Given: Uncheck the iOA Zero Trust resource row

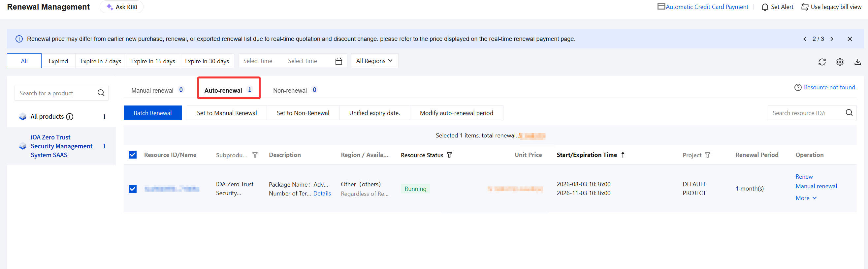Looking at the screenshot, I should click(133, 189).
